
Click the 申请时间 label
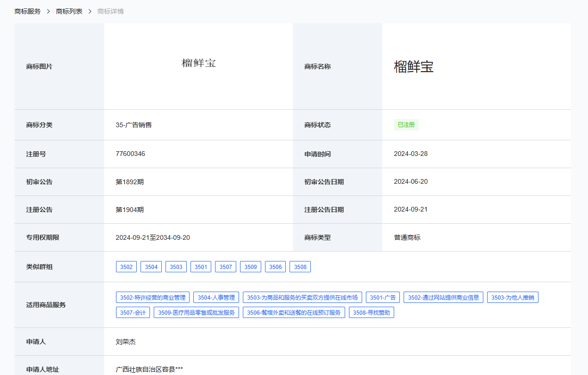click(318, 154)
